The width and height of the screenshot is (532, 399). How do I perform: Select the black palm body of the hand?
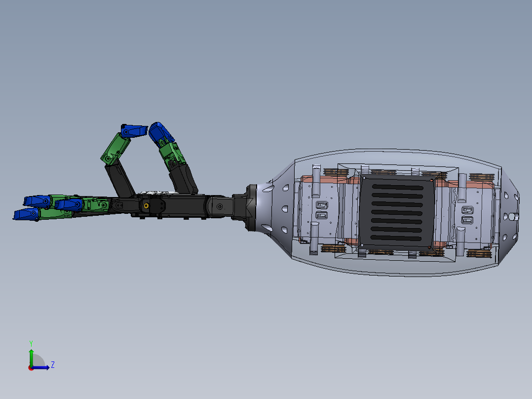170,205
